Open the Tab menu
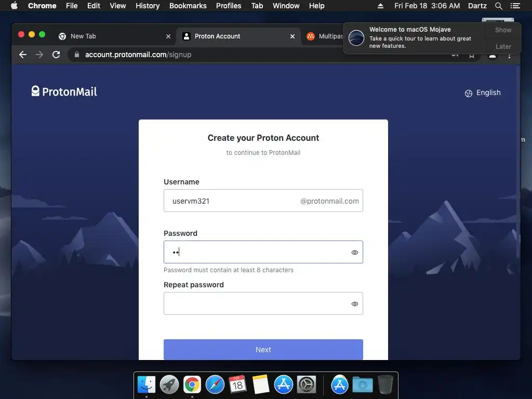The width and height of the screenshot is (532, 399). (257, 6)
